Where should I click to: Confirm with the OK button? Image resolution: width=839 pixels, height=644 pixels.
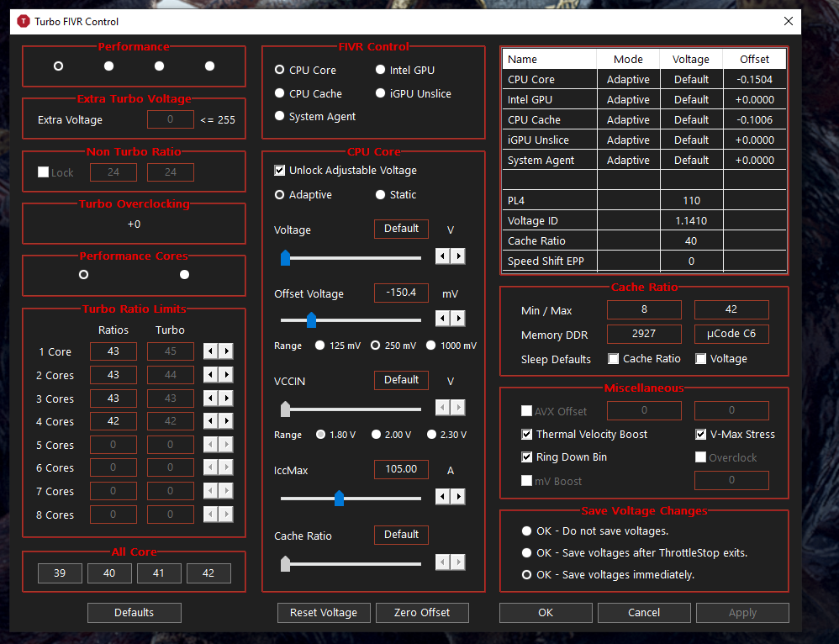coord(546,612)
